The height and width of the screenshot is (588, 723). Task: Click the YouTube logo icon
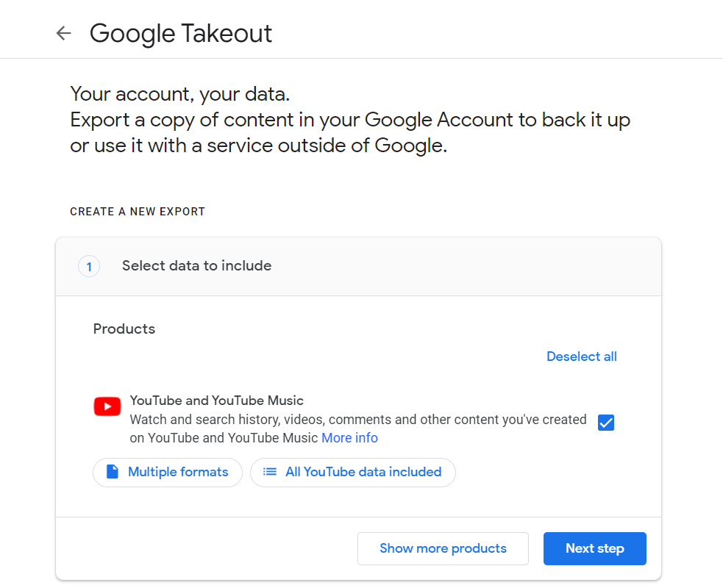107,406
